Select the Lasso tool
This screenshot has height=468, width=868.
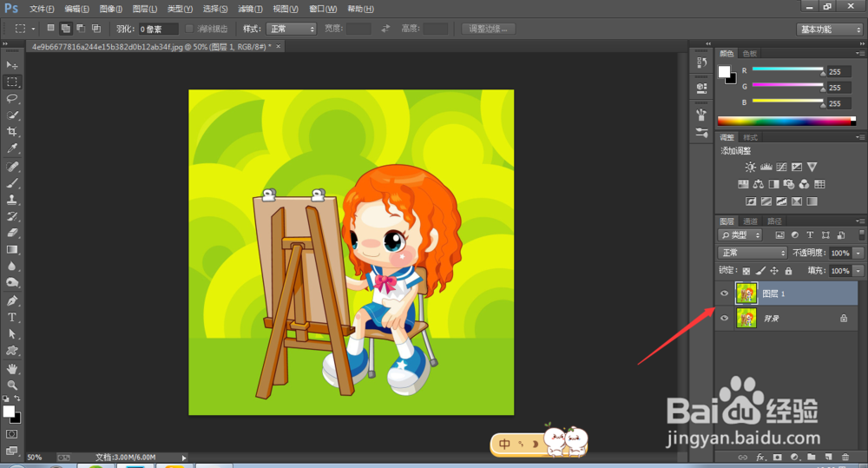(x=11, y=99)
